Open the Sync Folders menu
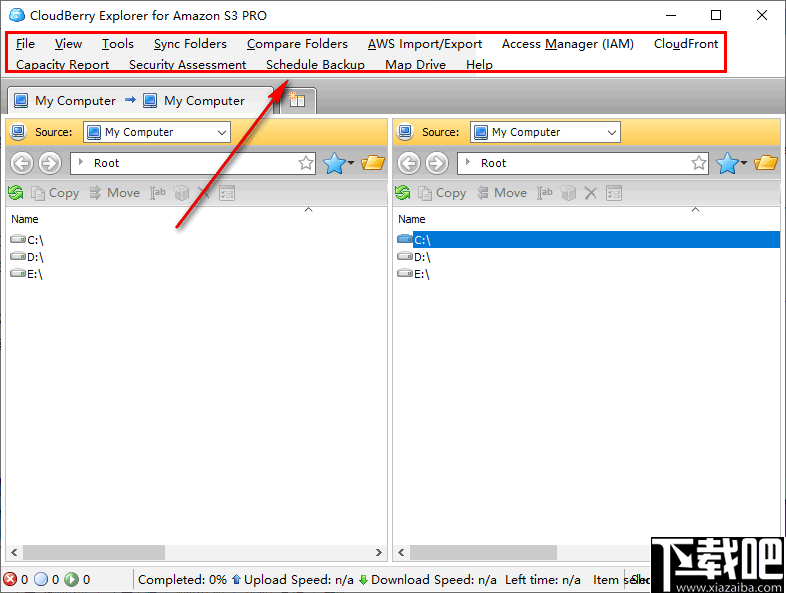Image resolution: width=786 pixels, height=593 pixels. click(190, 44)
